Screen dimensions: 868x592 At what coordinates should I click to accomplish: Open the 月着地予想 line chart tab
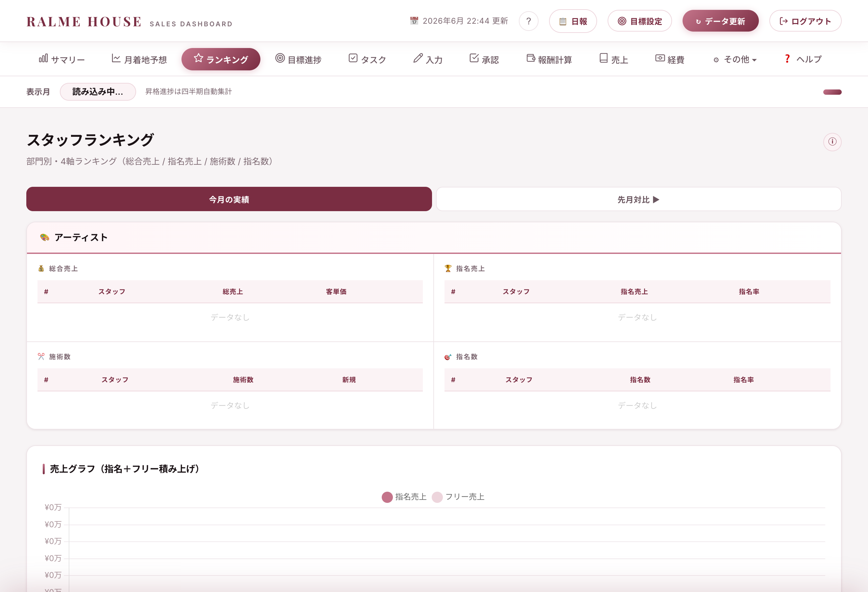(139, 60)
